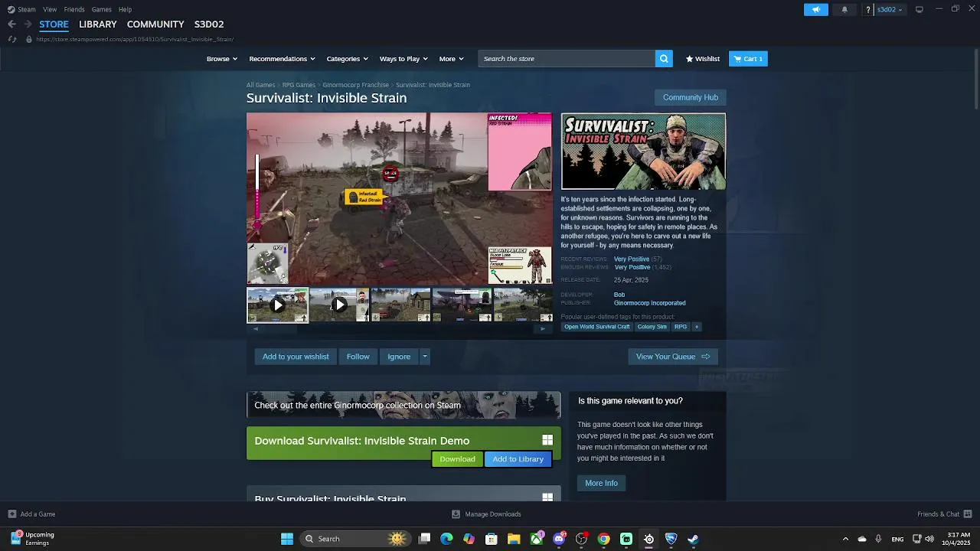This screenshot has width=980, height=551.
Task: Open the Help menu
Action: [125, 9]
